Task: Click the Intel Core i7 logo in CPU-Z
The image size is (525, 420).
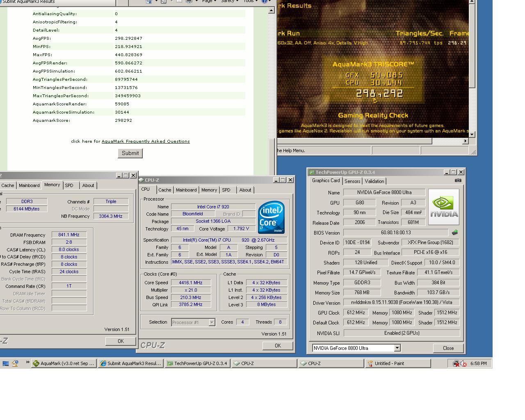Action: tap(271, 217)
